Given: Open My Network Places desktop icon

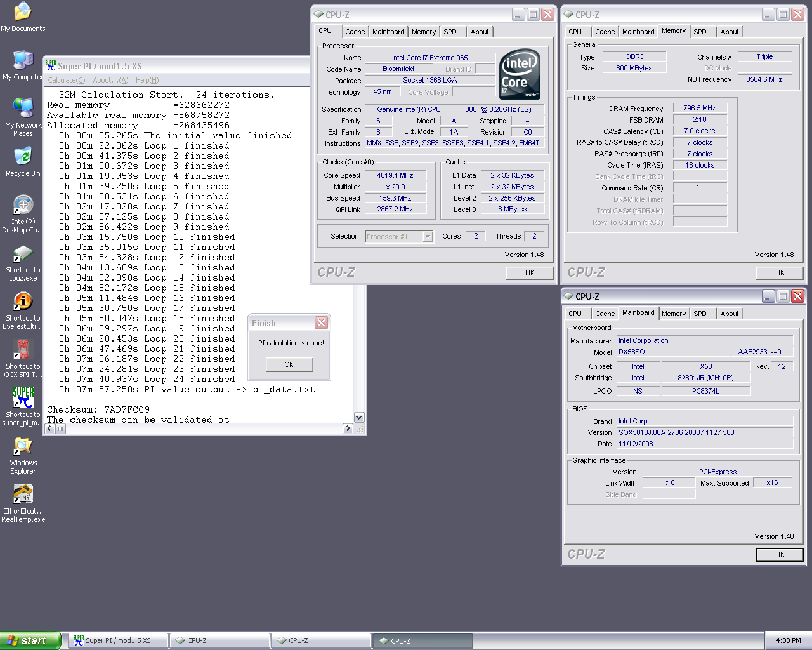Looking at the screenshot, I should click(23, 117).
